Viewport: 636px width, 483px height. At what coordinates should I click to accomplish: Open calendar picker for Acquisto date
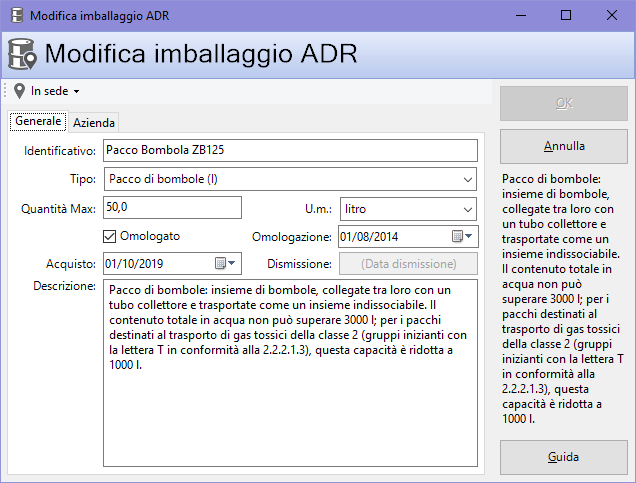(226, 263)
